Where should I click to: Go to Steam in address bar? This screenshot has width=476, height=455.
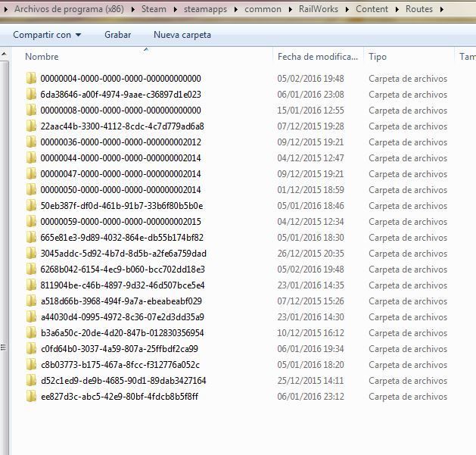coord(154,9)
